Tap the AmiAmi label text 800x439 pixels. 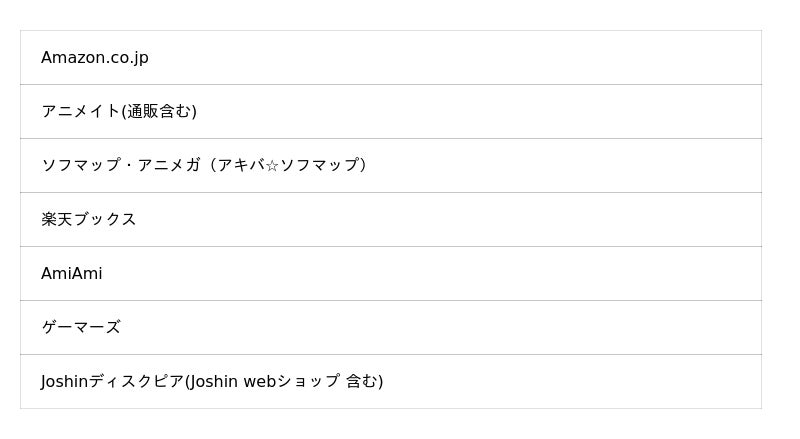pos(72,274)
